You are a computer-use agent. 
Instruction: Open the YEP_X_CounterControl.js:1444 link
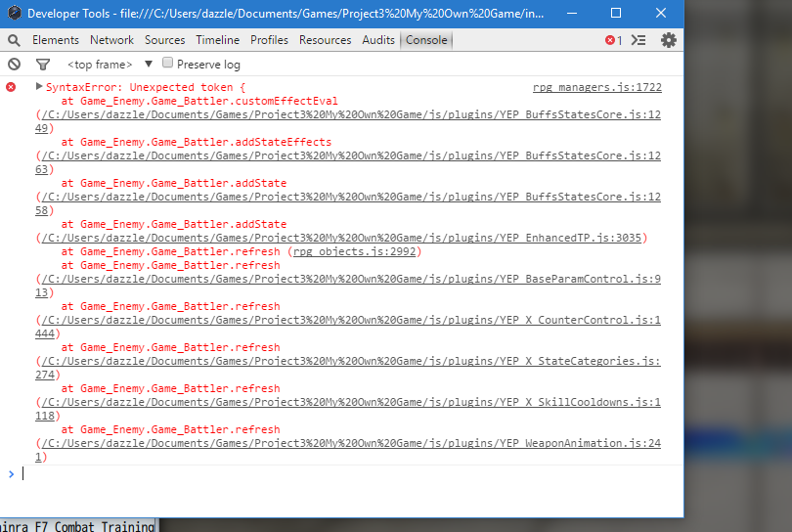pyautogui.click(x=351, y=320)
